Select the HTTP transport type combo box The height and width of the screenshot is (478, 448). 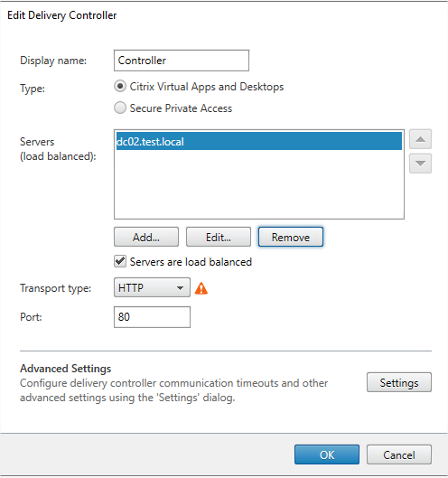click(x=152, y=287)
